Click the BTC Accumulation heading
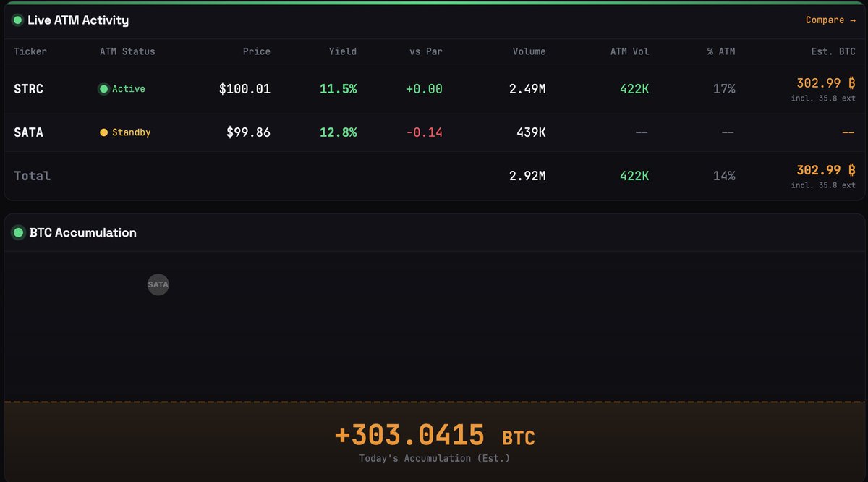 pos(82,232)
